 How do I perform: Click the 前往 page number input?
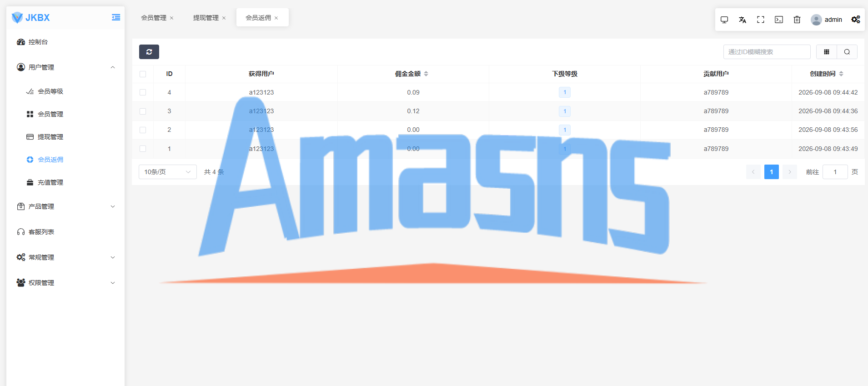[x=835, y=172]
